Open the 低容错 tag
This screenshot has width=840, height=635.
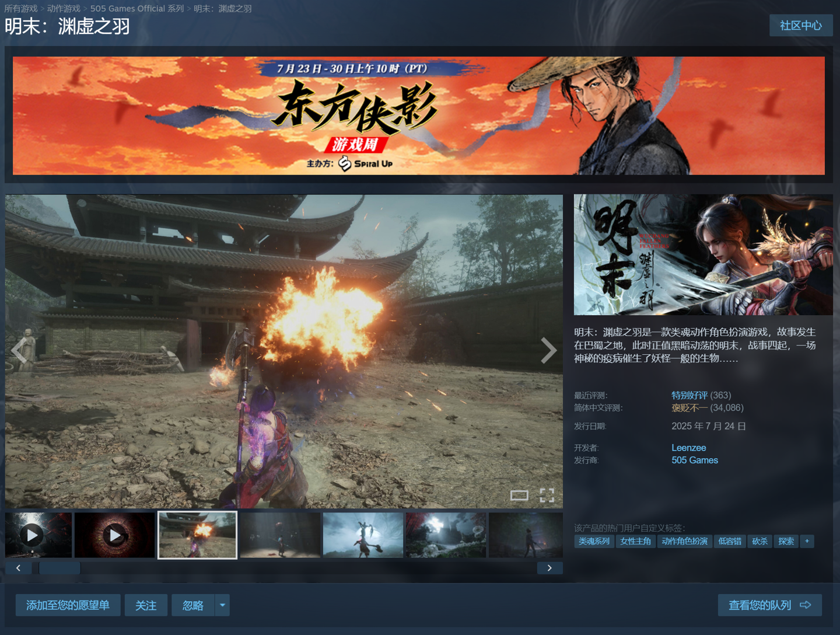730,541
